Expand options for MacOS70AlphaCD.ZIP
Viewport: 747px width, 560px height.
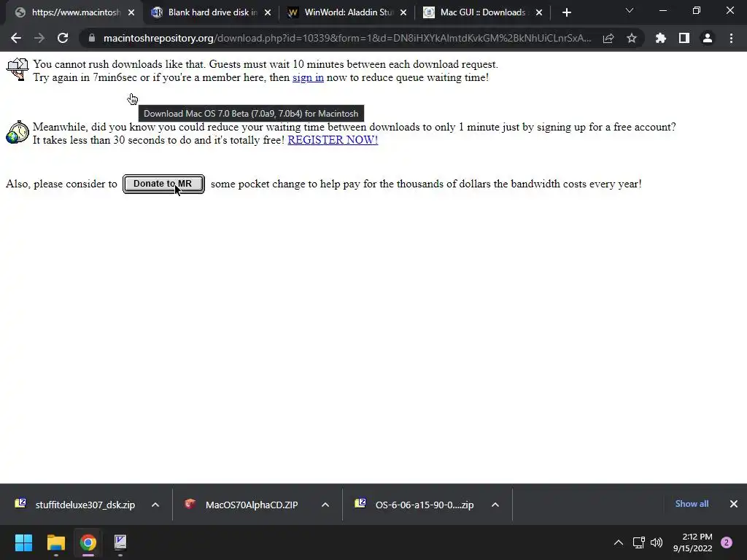click(325, 505)
